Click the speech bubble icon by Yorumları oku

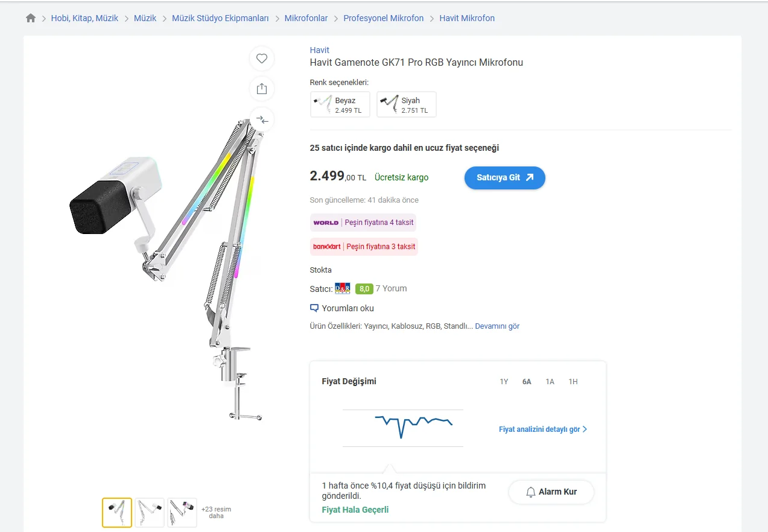314,308
